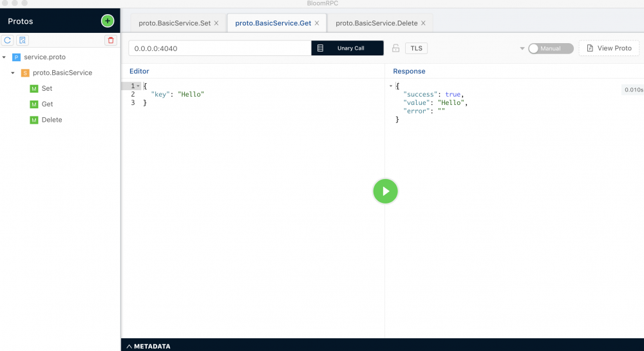This screenshot has height=351, width=644.
Task: Click the View Proto document icon
Action: (590, 48)
